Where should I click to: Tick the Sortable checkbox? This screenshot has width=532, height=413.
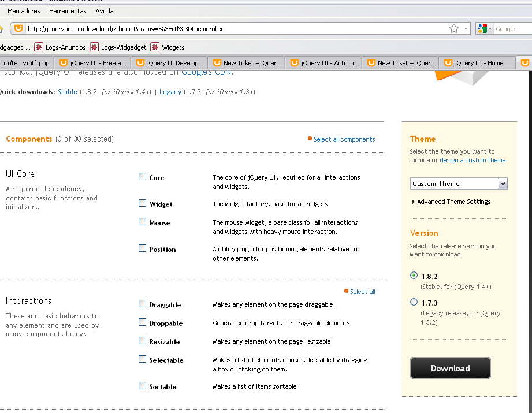coord(143,386)
